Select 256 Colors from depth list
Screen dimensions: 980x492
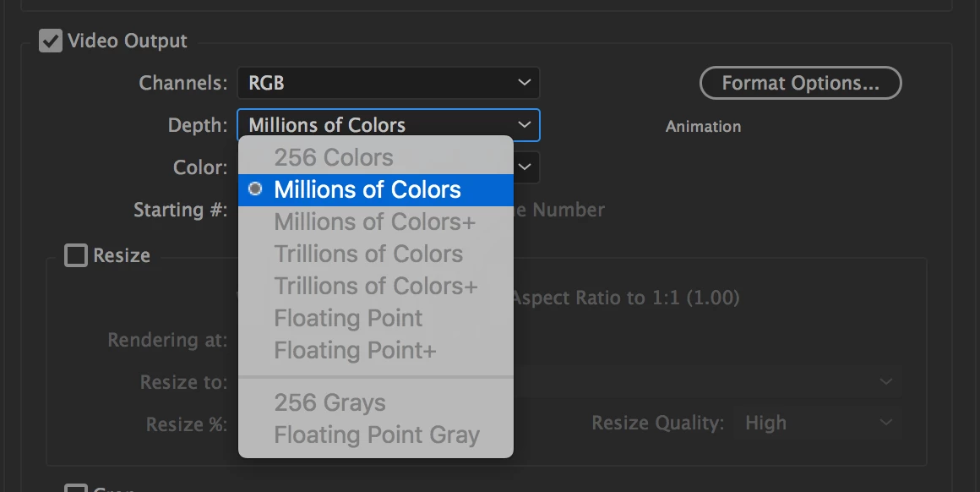coord(334,157)
